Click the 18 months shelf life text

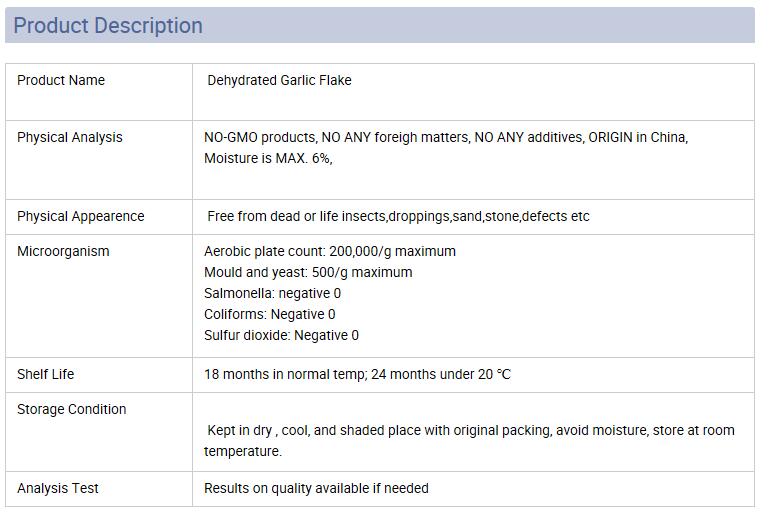(x=358, y=375)
